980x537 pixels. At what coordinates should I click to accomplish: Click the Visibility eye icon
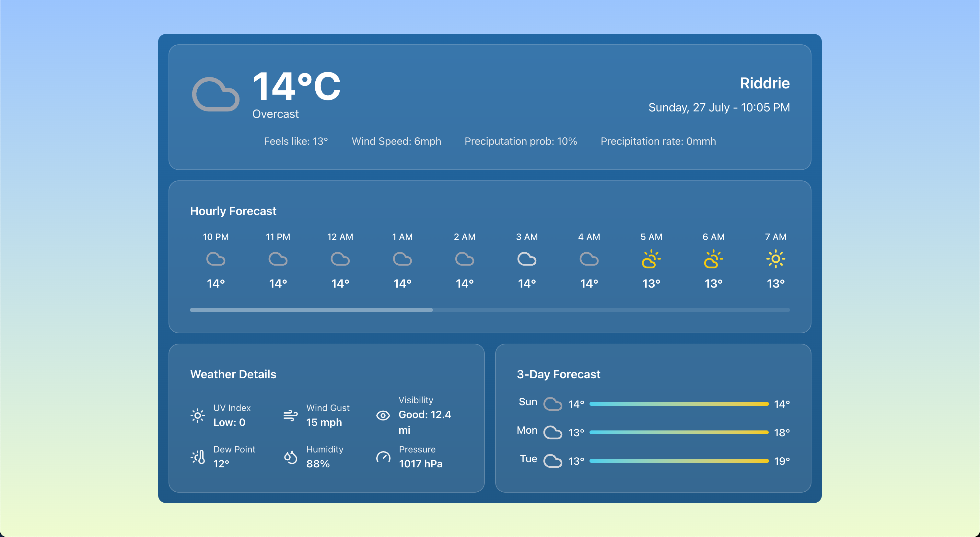(x=383, y=415)
